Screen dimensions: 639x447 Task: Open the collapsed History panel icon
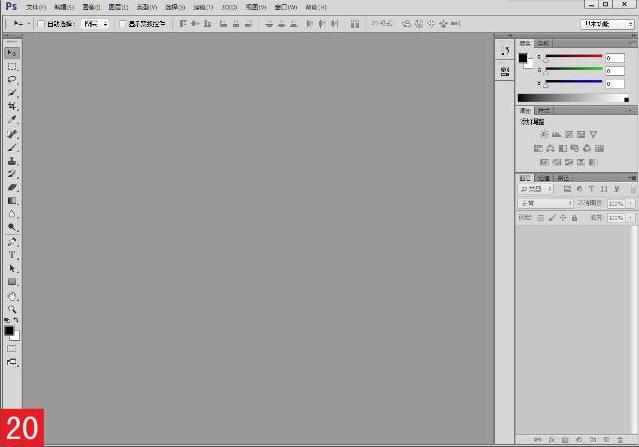point(505,51)
